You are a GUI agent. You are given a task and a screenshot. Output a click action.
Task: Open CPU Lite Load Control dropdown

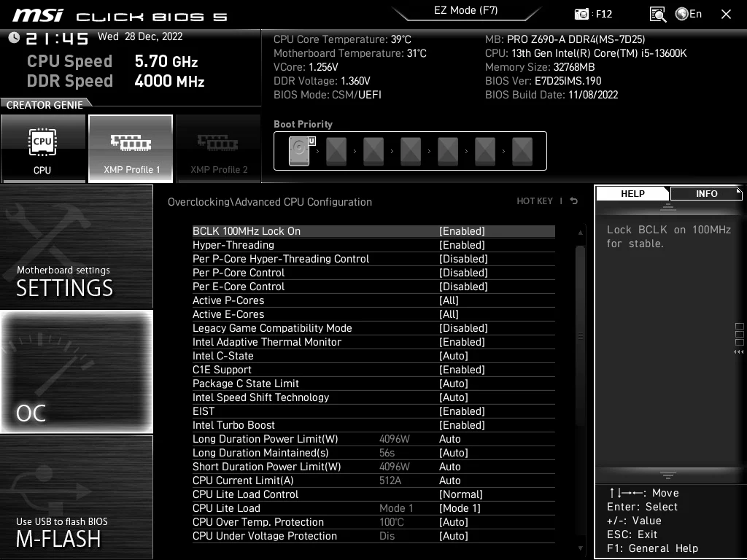(461, 494)
